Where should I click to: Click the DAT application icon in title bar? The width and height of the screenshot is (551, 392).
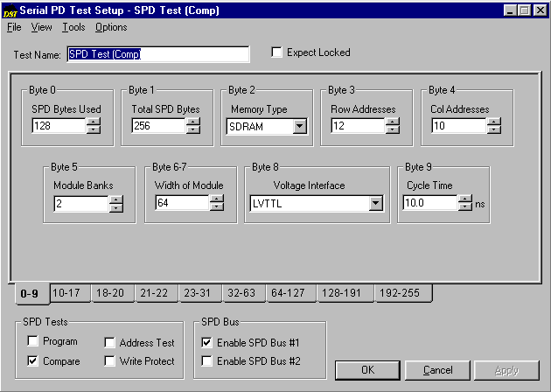pyautogui.click(x=10, y=10)
